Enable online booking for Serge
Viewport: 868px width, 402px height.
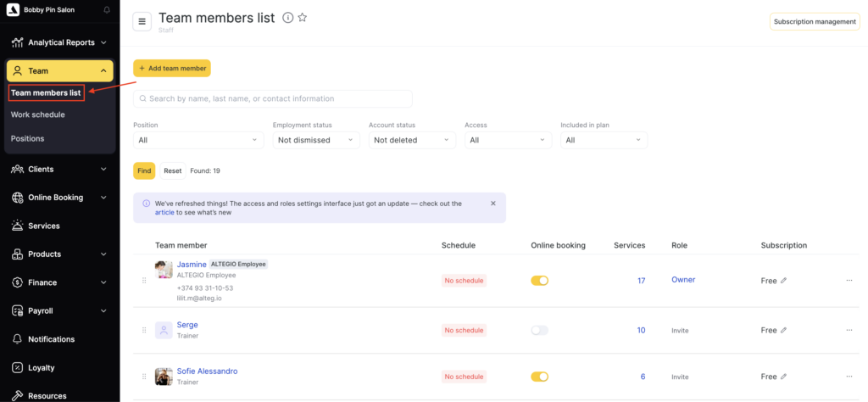tap(539, 330)
